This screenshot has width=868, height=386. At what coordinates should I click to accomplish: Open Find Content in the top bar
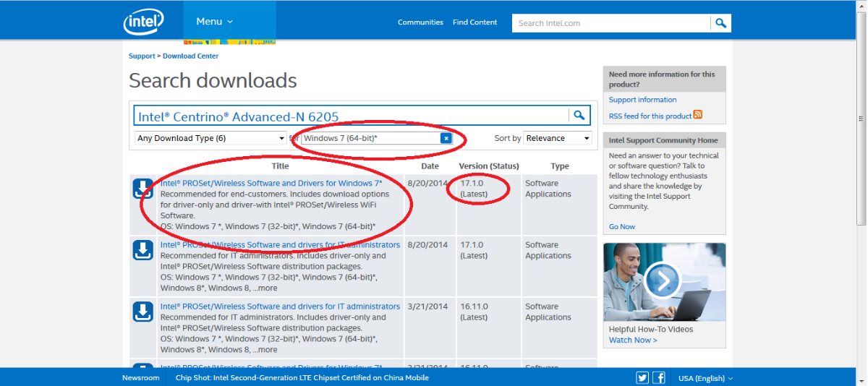click(x=475, y=22)
